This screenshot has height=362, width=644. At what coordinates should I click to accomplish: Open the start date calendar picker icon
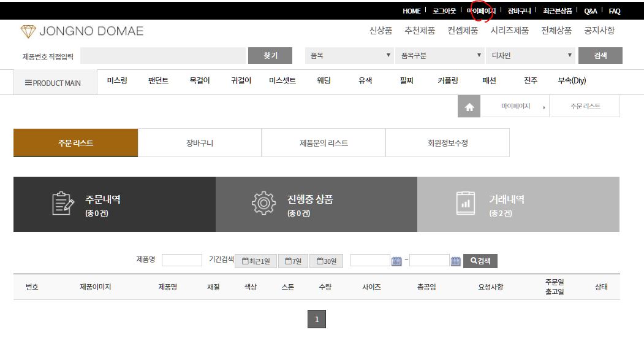click(x=396, y=261)
